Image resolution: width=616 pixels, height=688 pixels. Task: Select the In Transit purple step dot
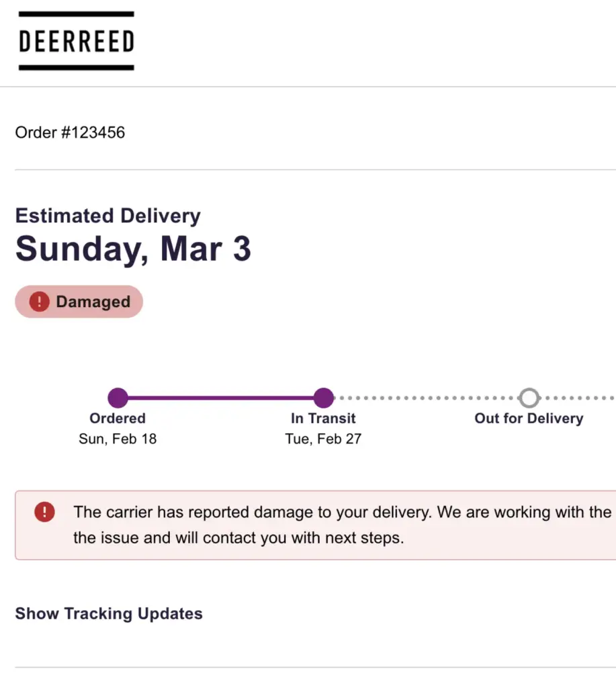(323, 398)
